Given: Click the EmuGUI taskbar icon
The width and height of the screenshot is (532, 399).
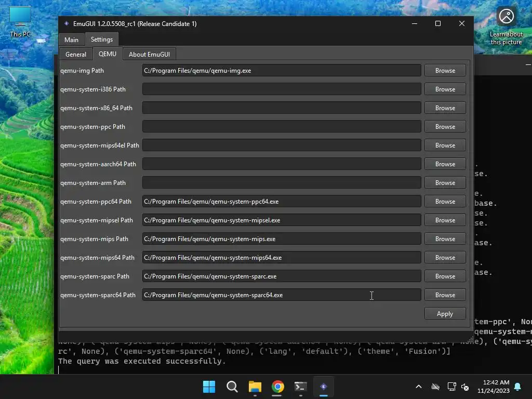Looking at the screenshot, I should [x=324, y=387].
